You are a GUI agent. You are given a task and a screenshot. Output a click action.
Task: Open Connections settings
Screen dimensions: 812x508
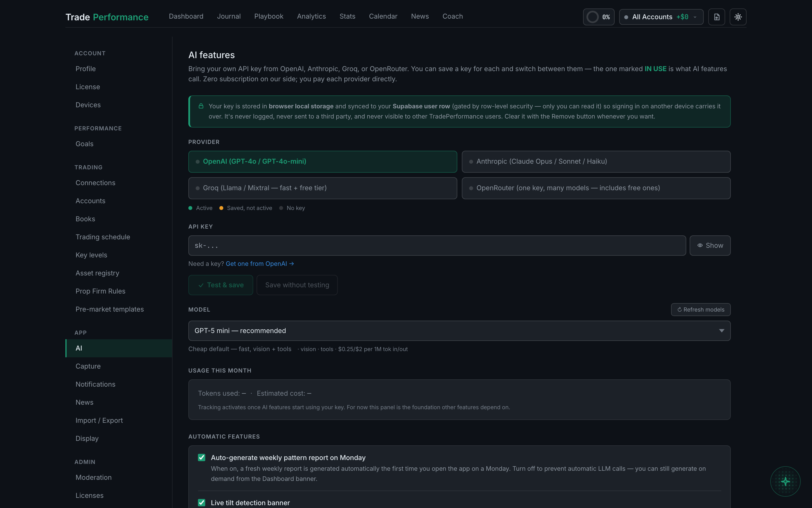[x=119, y=183]
